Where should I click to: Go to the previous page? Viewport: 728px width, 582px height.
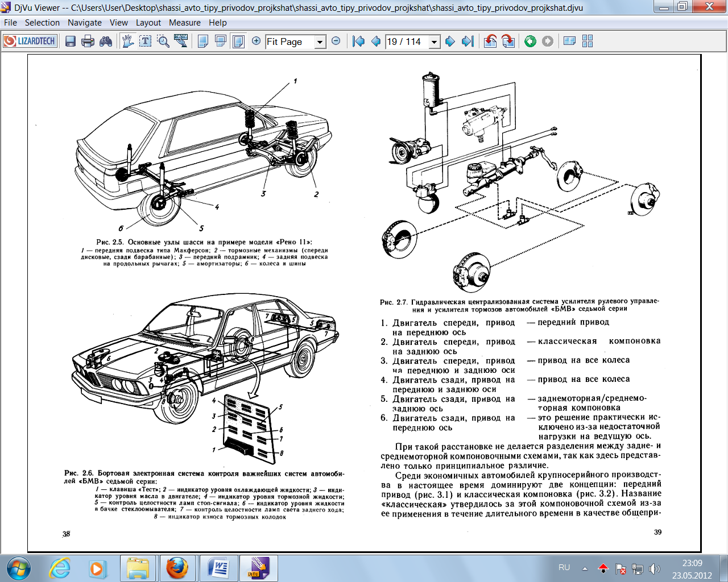pyautogui.click(x=375, y=41)
